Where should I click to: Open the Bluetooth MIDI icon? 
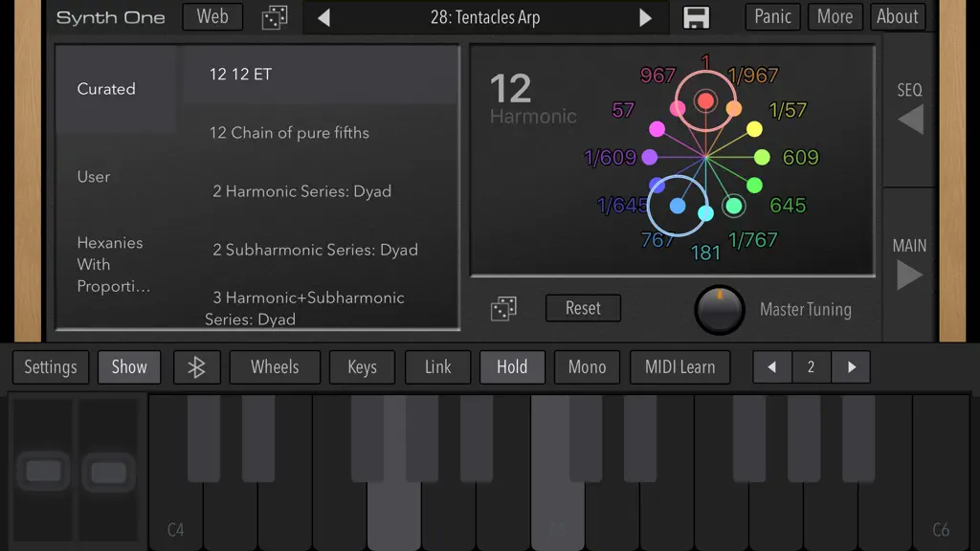[197, 367]
